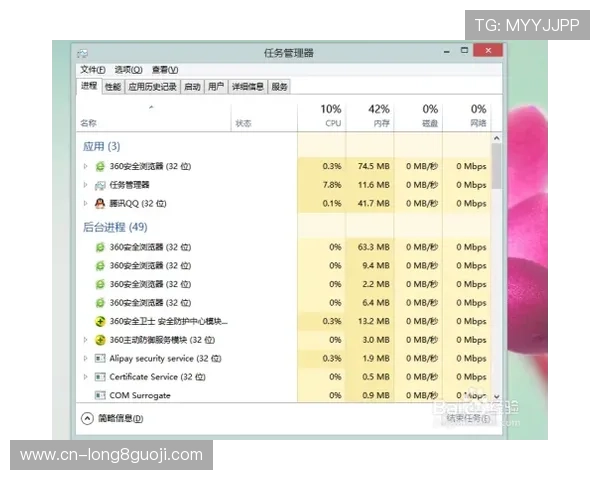Image resolution: width=600 pixels, height=480 pixels.
Task: Sort by the 网络 0% column header
Action: click(x=467, y=116)
